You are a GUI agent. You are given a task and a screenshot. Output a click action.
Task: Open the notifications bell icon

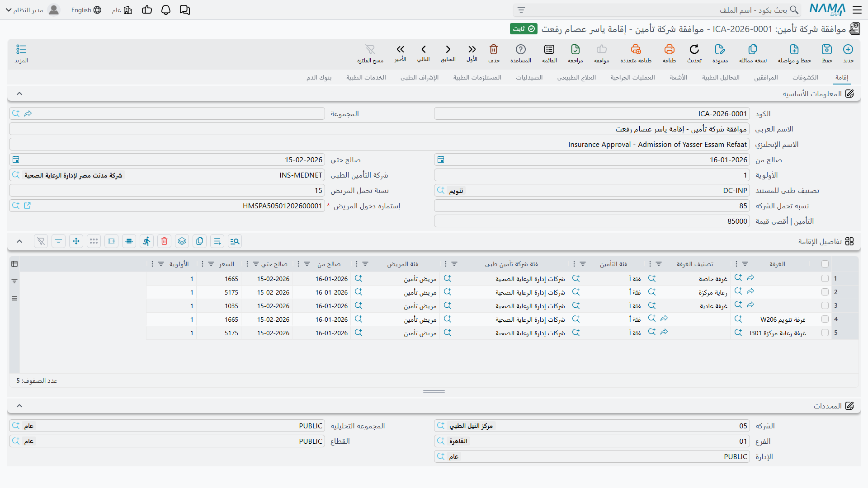click(166, 10)
